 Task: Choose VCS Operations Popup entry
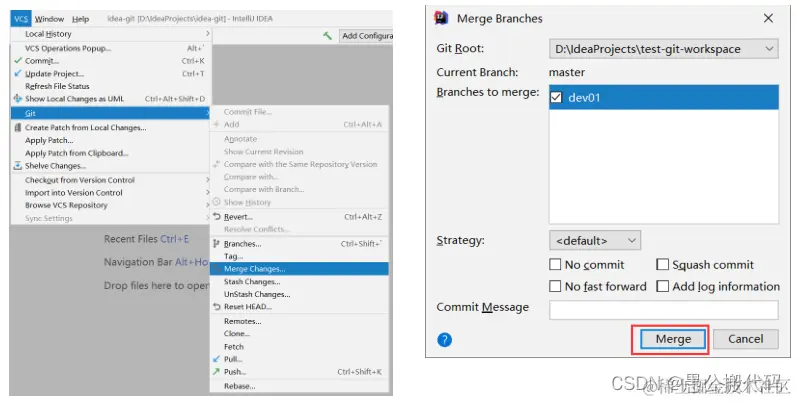coord(111,48)
